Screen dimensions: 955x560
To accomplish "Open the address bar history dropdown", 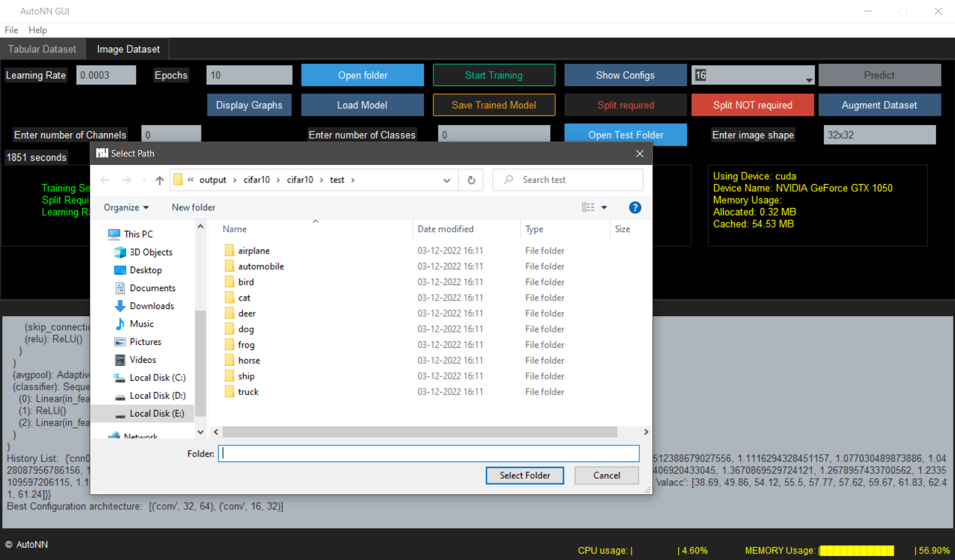I will [x=447, y=180].
